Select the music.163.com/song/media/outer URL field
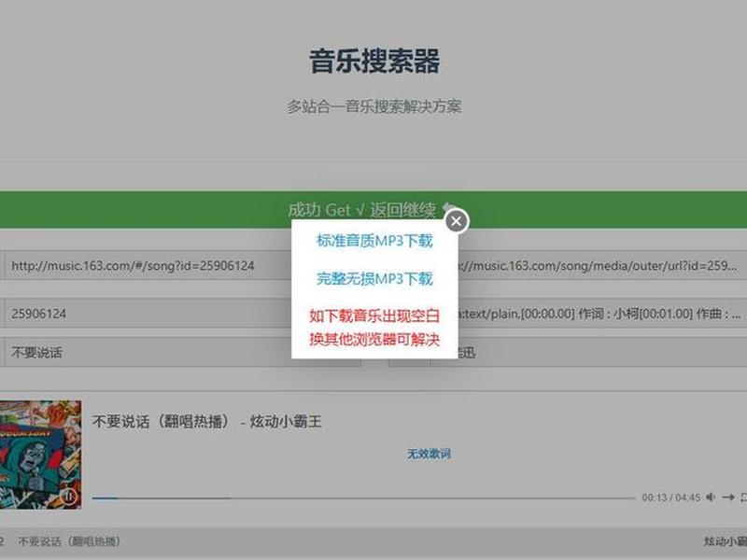747x560 pixels. [x=601, y=266]
